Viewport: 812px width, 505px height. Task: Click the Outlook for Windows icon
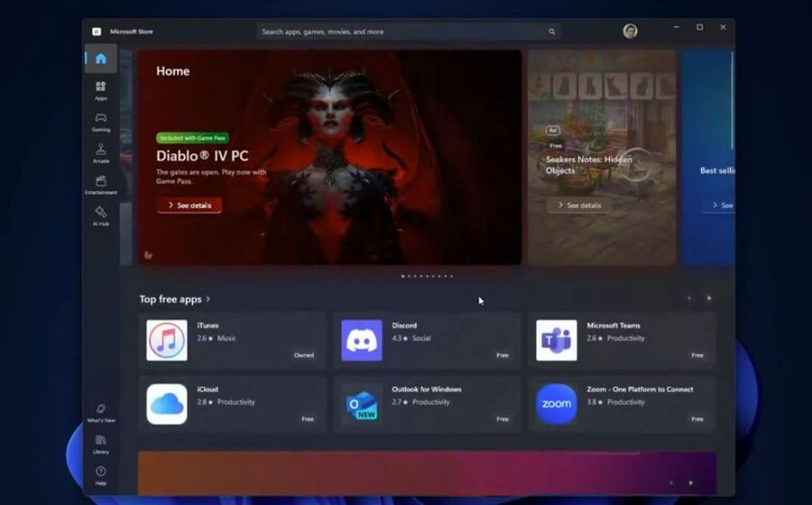tap(362, 404)
